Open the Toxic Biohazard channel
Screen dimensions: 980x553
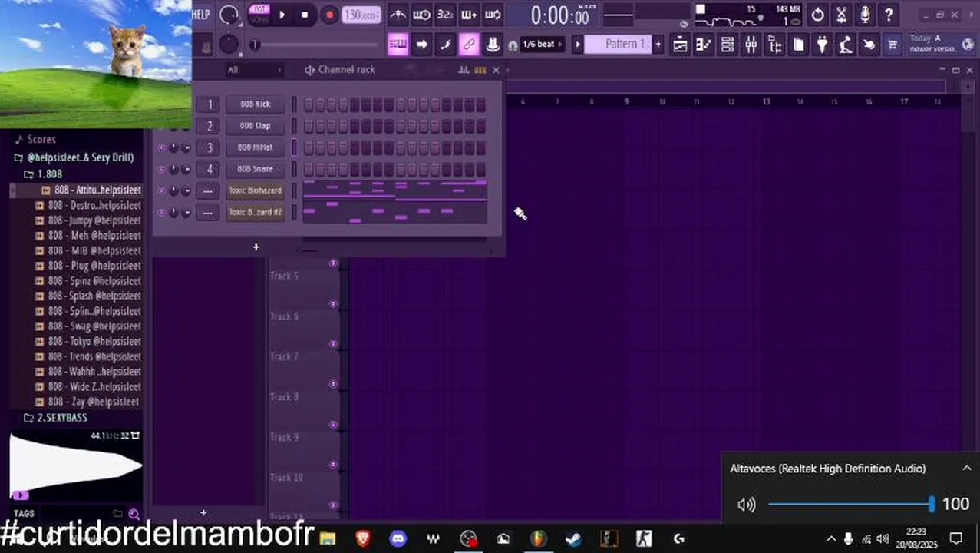(x=255, y=190)
